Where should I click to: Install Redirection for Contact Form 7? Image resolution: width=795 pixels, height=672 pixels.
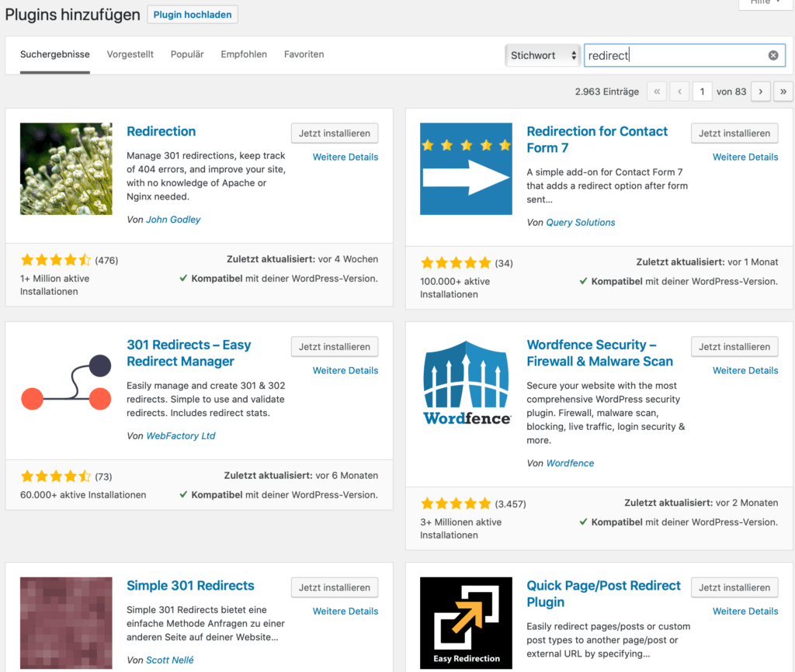pos(734,133)
